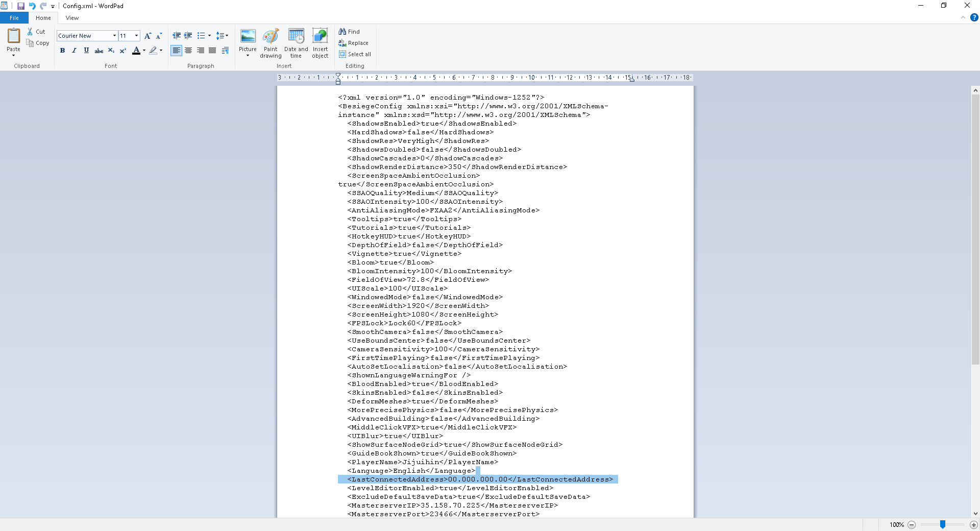The height and width of the screenshot is (531, 980).
Task: Justify the paragraph text
Action: pyautogui.click(x=212, y=51)
